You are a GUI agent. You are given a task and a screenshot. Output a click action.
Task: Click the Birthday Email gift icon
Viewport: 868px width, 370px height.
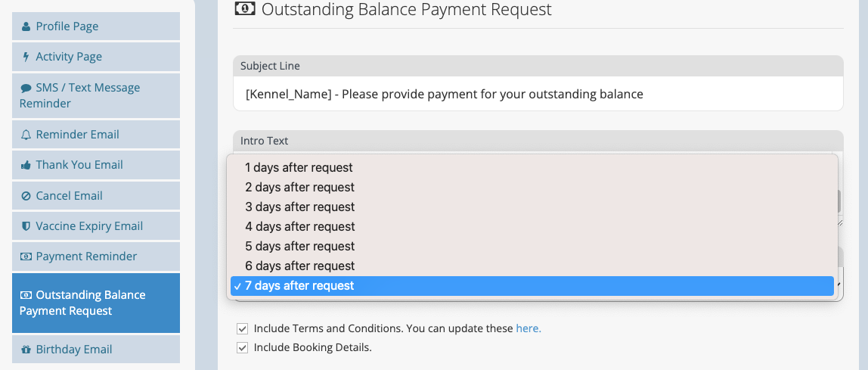(x=26, y=350)
